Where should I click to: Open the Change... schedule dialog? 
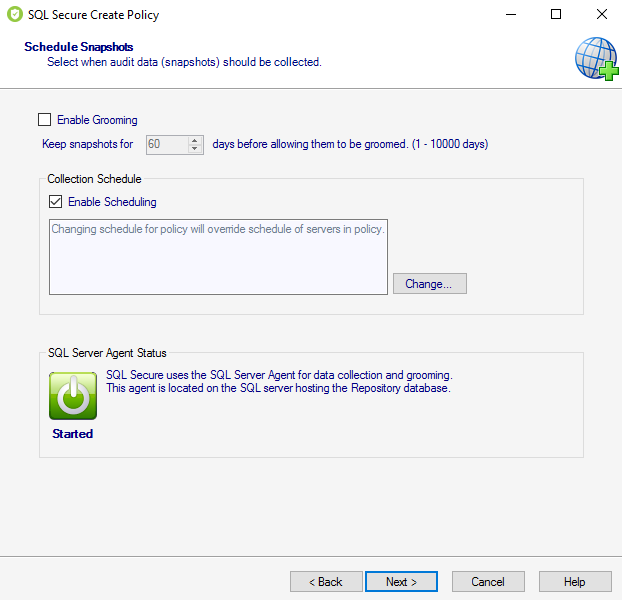click(430, 284)
